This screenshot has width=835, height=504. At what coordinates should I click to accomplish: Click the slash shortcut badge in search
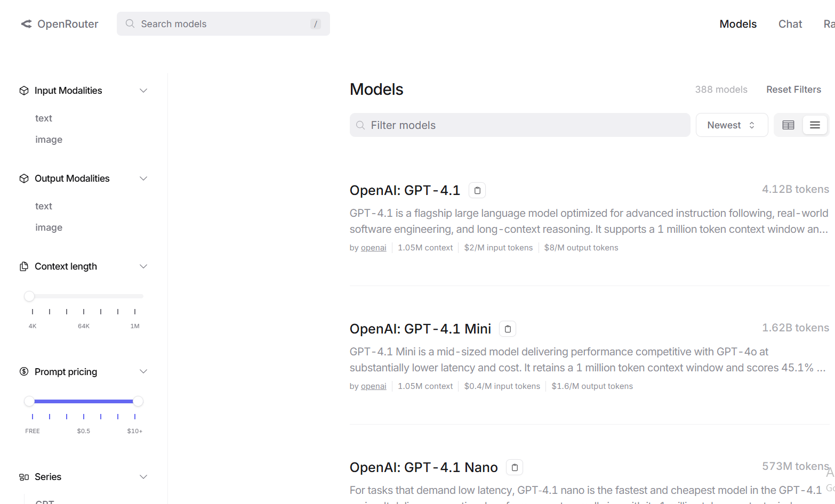316,24
